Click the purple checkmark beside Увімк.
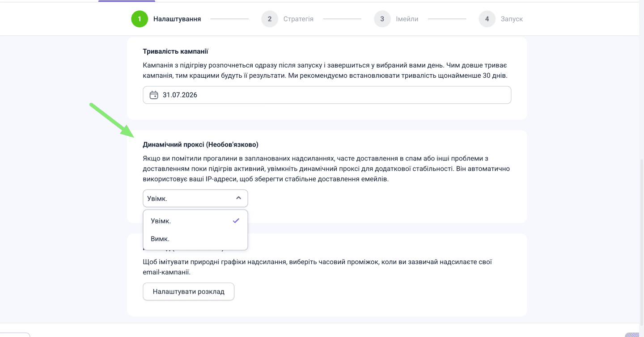The height and width of the screenshot is (337, 644). (236, 221)
